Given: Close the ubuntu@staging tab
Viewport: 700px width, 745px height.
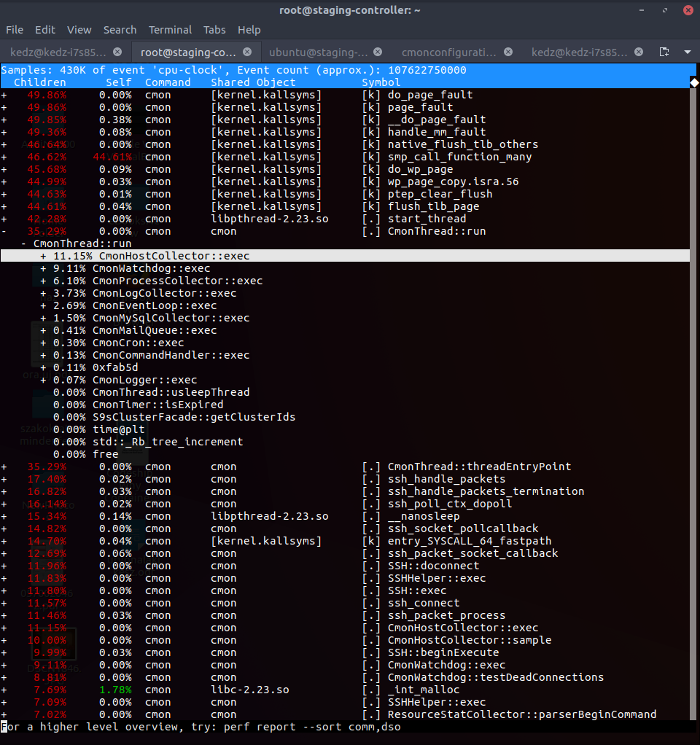Looking at the screenshot, I should click(x=378, y=52).
